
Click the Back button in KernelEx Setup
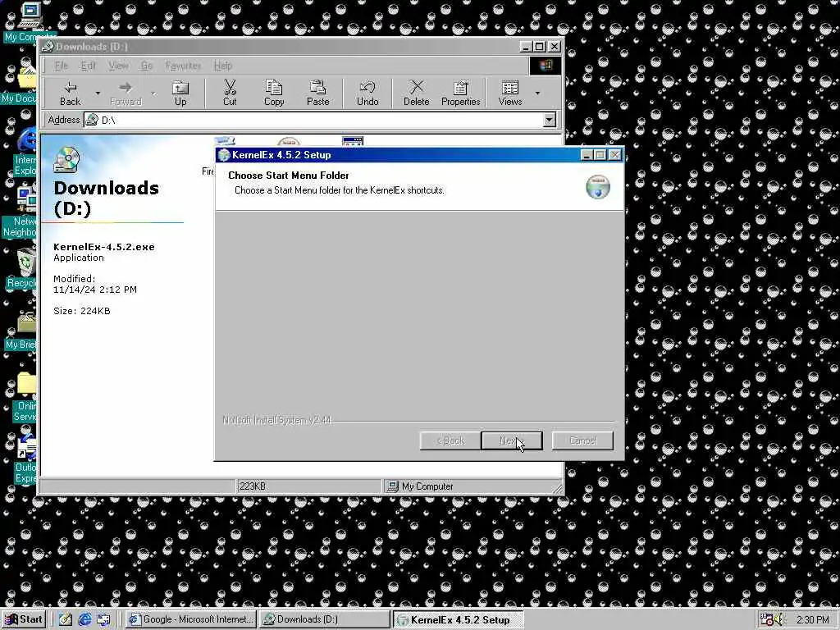pyautogui.click(x=450, y=441)
